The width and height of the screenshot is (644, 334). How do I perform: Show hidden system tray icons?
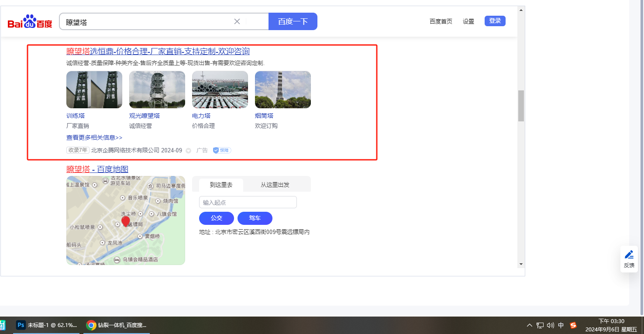click(530, 325)
